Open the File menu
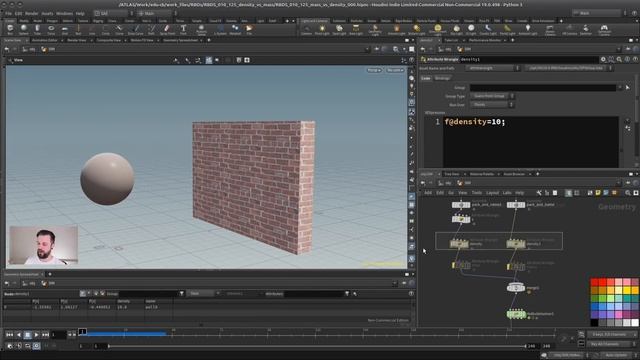 pos(8,13)
